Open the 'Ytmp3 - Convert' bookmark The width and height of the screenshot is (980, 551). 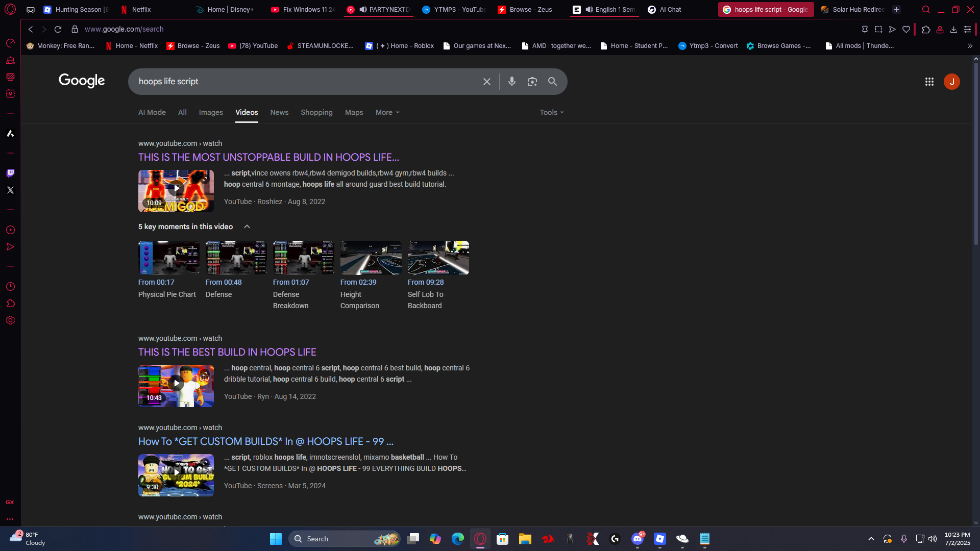point(708,46)
